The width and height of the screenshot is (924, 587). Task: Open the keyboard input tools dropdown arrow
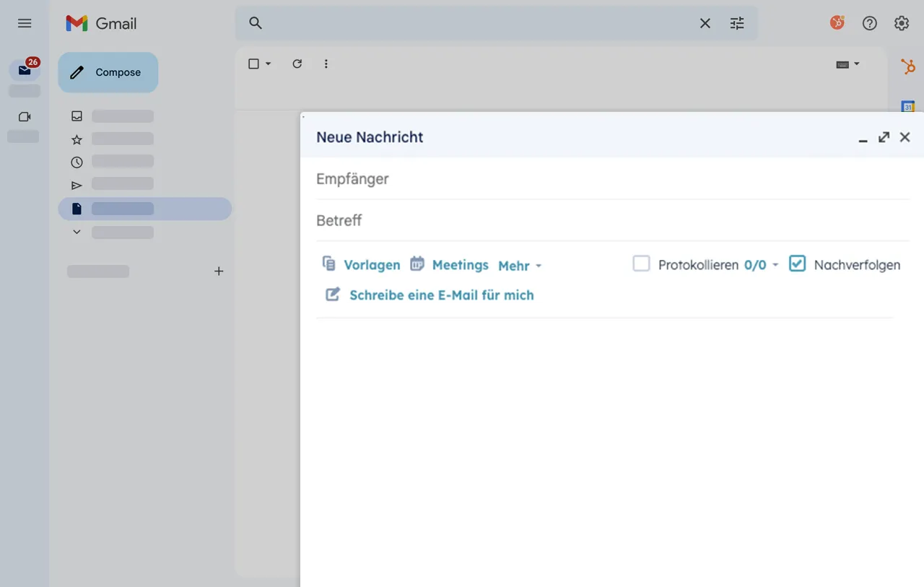tap(857, 64)
